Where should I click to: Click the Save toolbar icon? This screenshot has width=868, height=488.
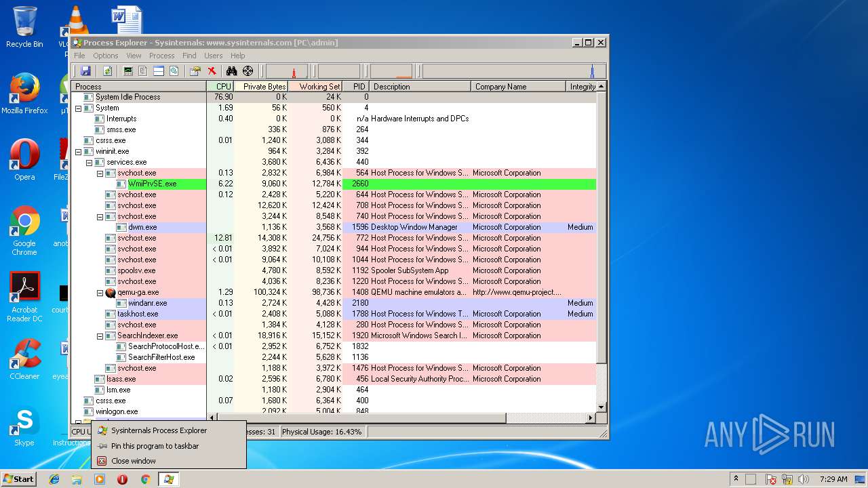85,71
